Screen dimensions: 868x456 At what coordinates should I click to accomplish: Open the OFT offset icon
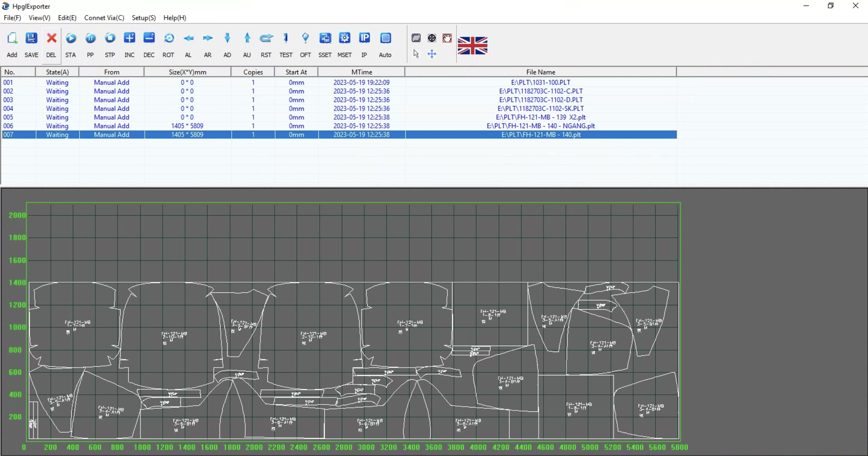click(x=305, y=38)
